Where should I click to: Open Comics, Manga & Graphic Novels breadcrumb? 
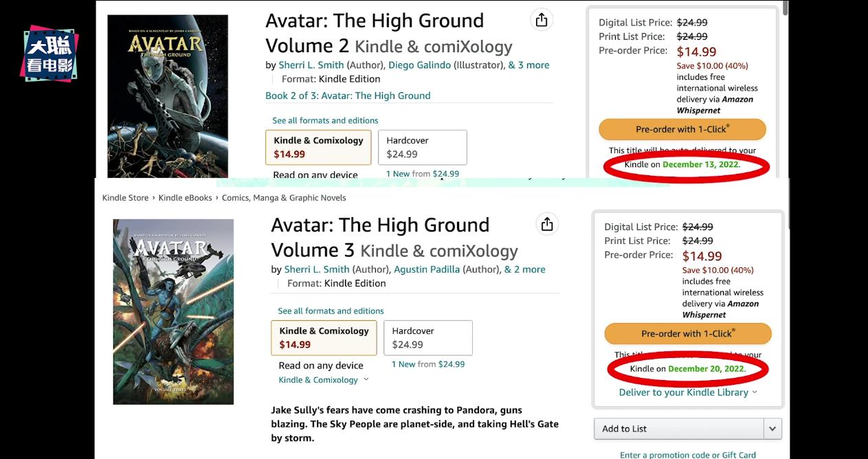[284, 198]
